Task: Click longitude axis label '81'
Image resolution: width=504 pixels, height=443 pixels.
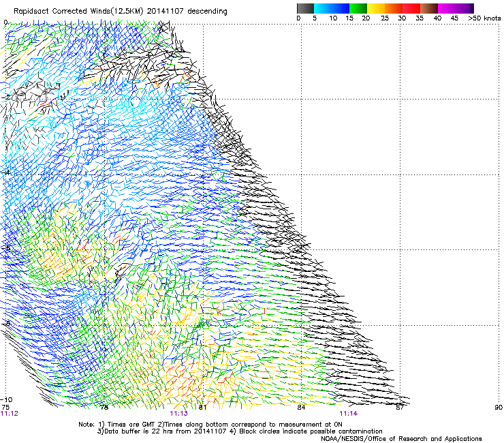Action: click(202, 408)
